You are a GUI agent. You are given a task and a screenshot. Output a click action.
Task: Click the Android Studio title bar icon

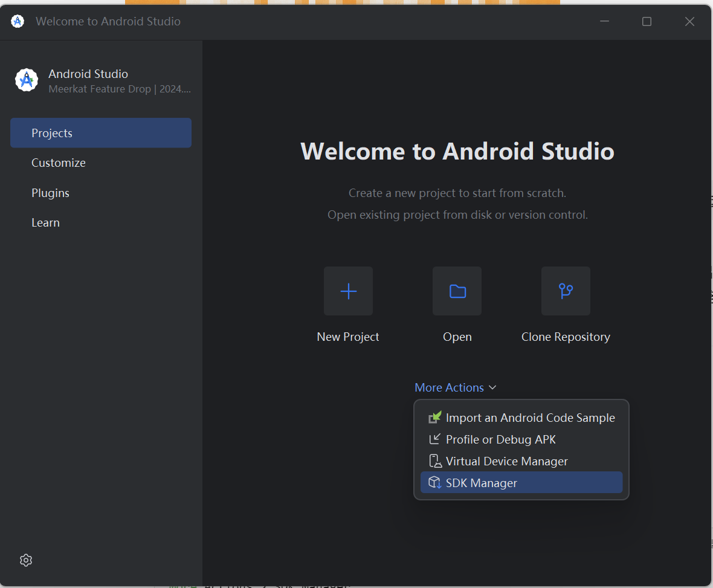coord(18,21)
